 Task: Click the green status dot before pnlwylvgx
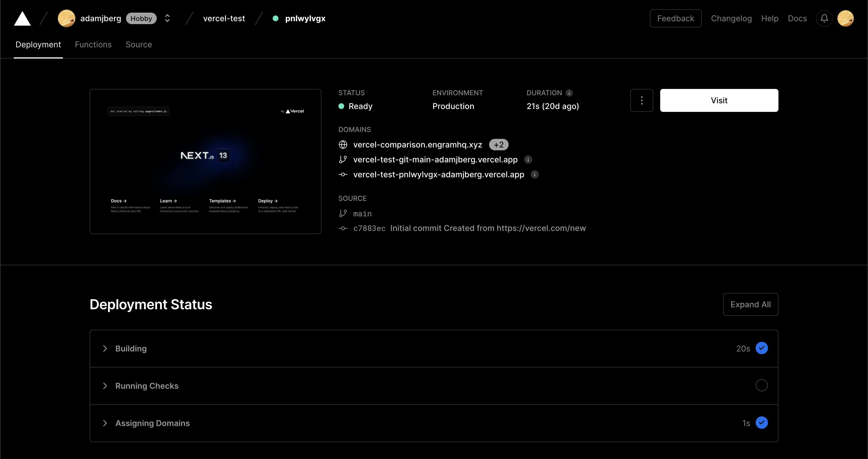[275, 19]
